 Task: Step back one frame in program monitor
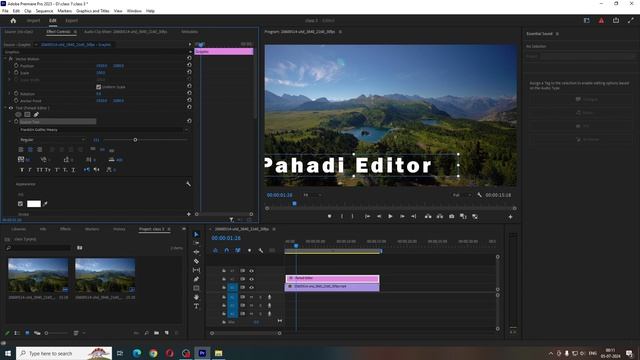tap(379, 216)
